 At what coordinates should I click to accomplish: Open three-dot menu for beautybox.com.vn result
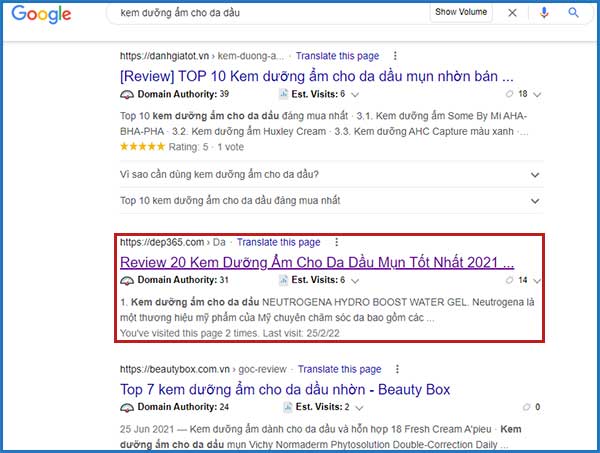coord(397,369)
